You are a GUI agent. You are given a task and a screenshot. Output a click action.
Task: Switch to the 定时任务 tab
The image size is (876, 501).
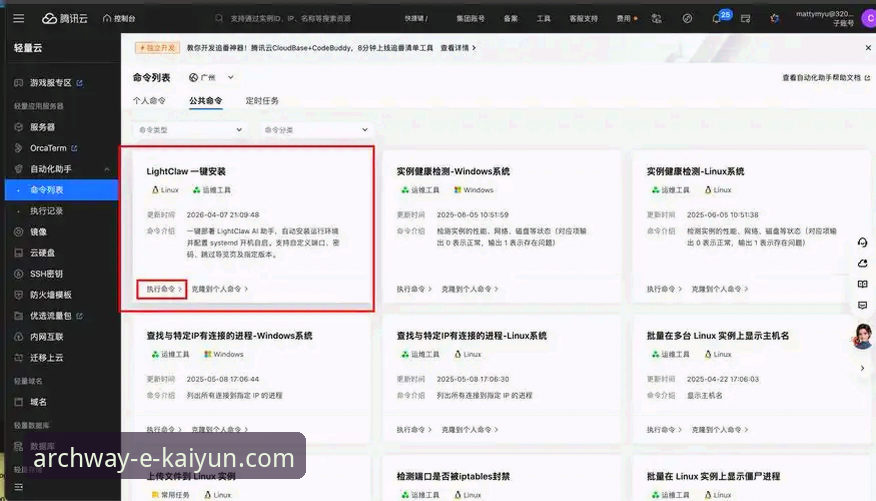[x=262, y=101]
